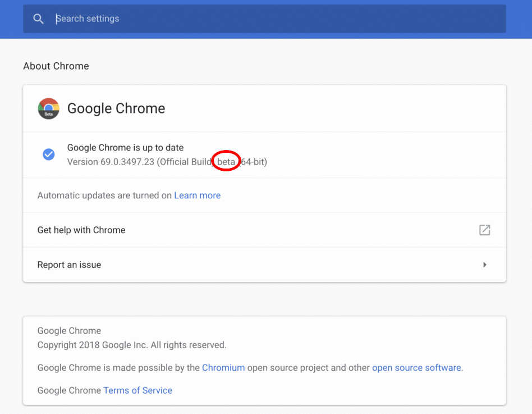
Task: Click the Google Chrome Beta logo
Action: 48,108
